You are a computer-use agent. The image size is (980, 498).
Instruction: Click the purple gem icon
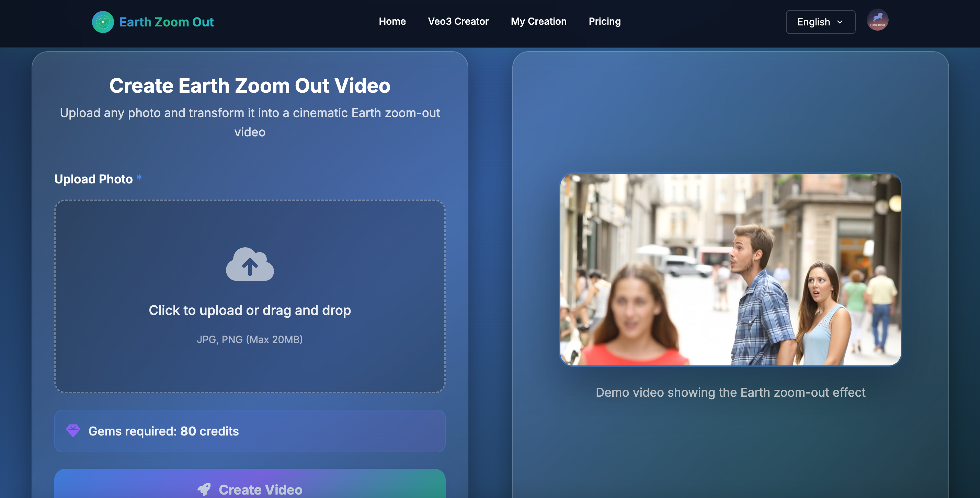click(x=73, y=431)
